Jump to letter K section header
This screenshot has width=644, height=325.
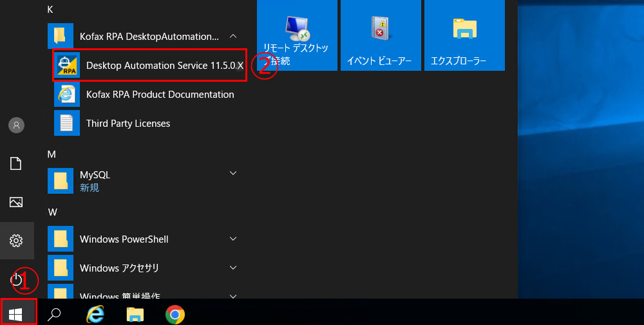pos(50,10)
